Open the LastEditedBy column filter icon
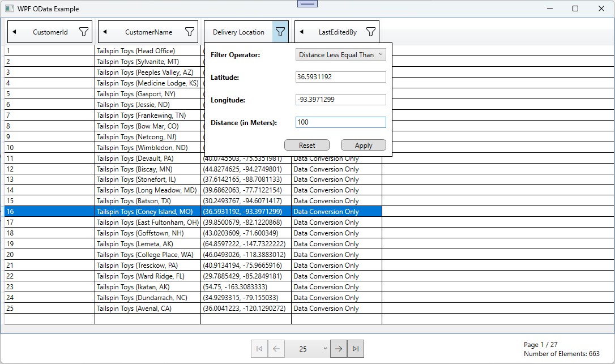 371,32
